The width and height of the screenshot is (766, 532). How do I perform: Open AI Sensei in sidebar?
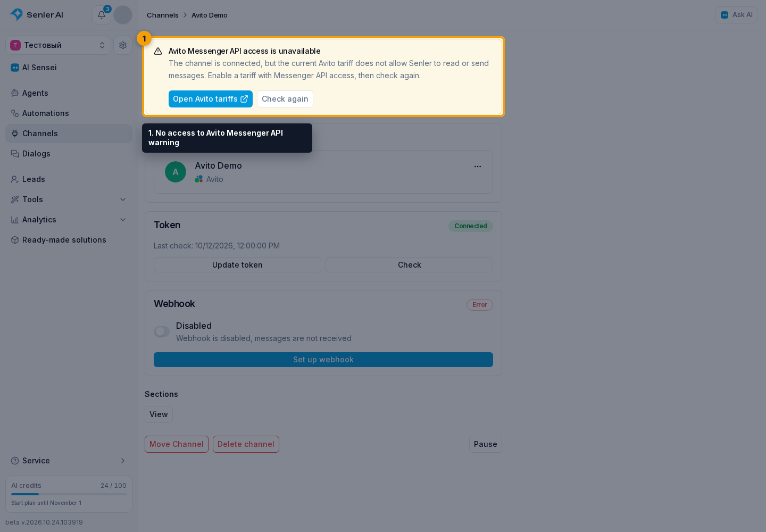[x=69, y=68]
